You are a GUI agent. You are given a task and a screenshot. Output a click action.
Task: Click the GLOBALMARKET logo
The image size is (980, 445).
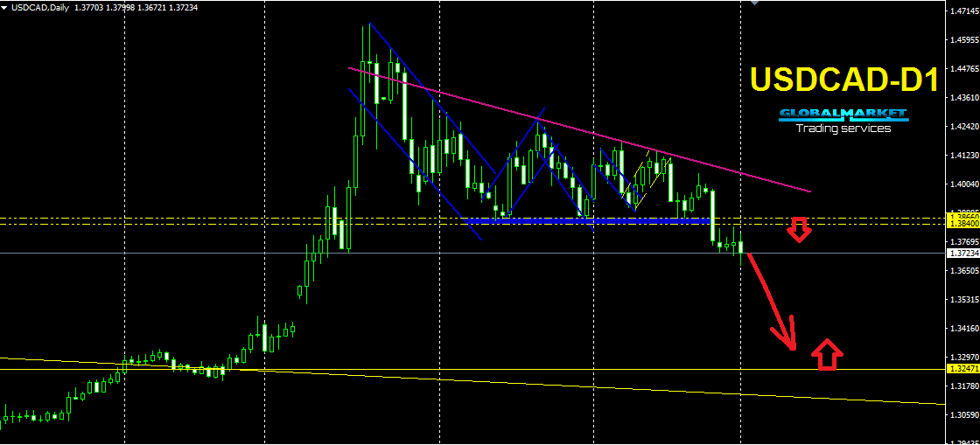point(843,114)
